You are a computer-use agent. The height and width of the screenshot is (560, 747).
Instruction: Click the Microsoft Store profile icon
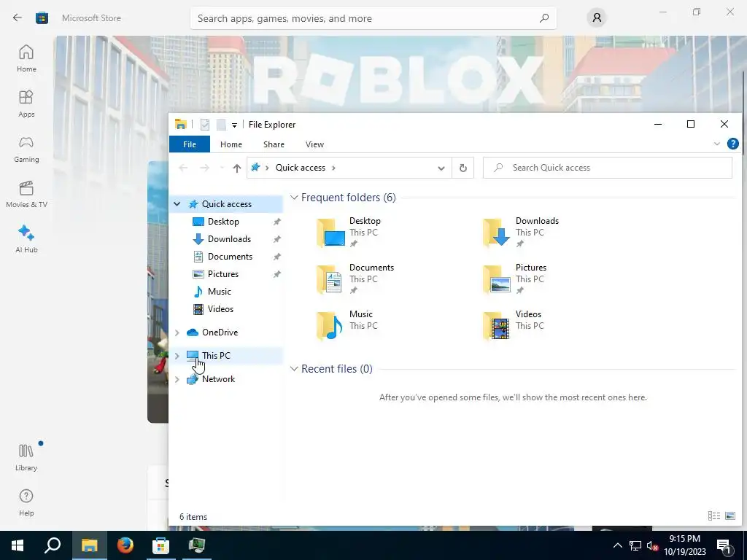(597, 18)
